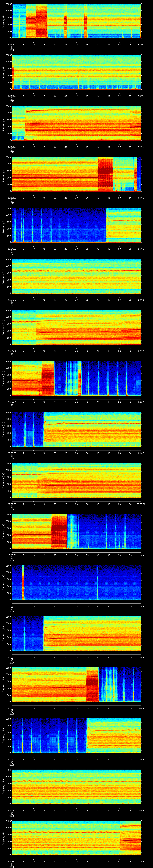Select the spectrogram panel beginning at 22:54:00
Image resolution: width=153 pixels, height=868 pixels.
coord(77,225)
